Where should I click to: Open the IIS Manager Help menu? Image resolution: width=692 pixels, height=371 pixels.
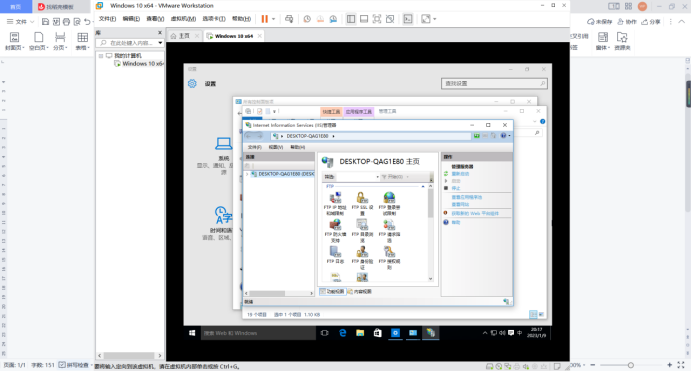point(297,147)
